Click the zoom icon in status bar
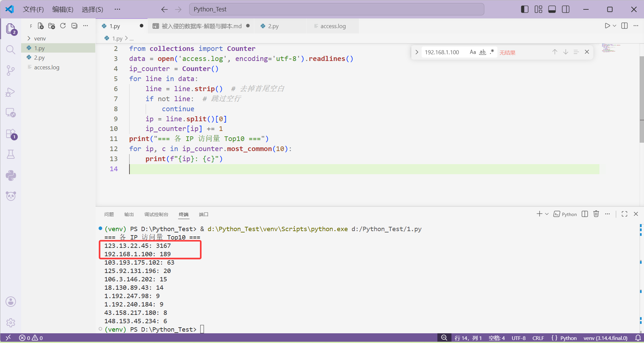This screenshot has width=644, height=343. (444, 338)
